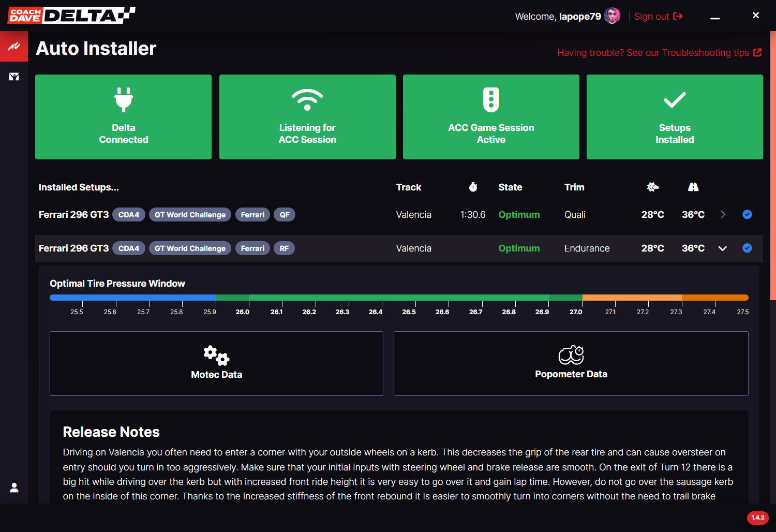The width and height of the screenshot is (776, 532).
Task: Open the Motec Data panel
Action: (216, 363)
